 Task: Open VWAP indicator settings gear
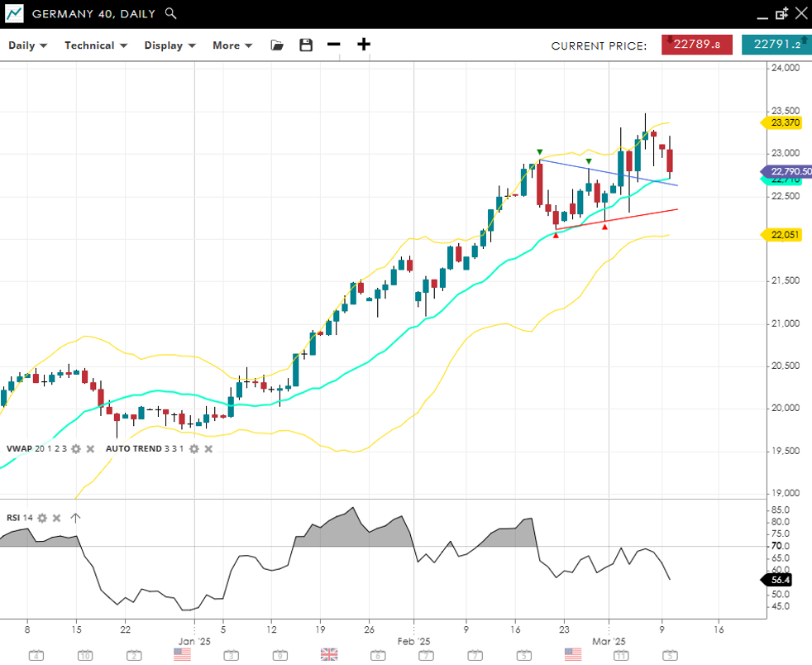[76, 448]
